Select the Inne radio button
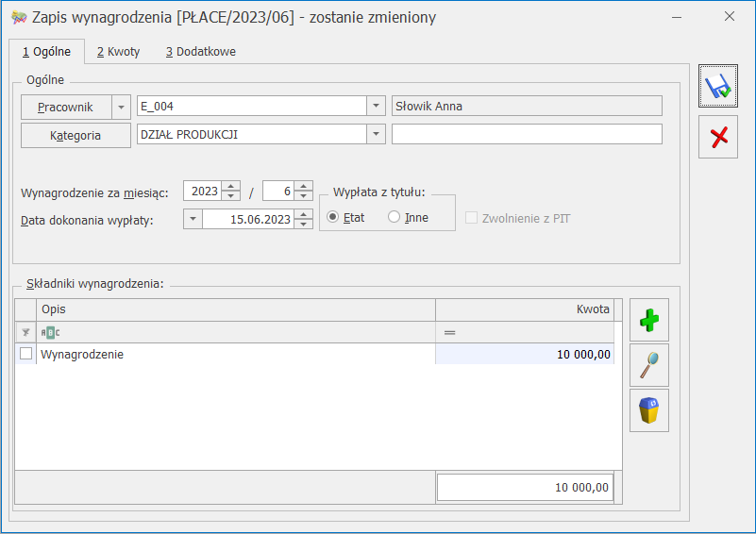756x534 pixels. [x=394, y=217]
